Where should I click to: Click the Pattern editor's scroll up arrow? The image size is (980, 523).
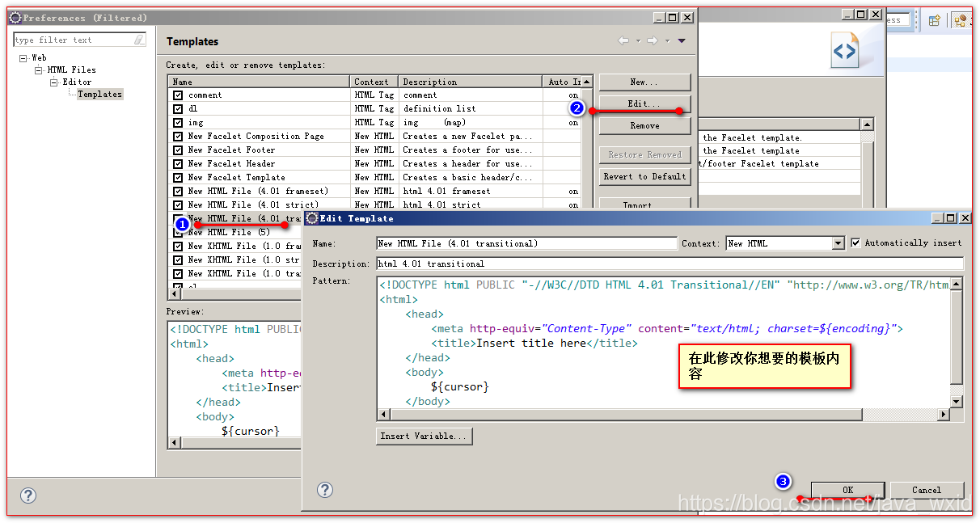click(957, 284)
